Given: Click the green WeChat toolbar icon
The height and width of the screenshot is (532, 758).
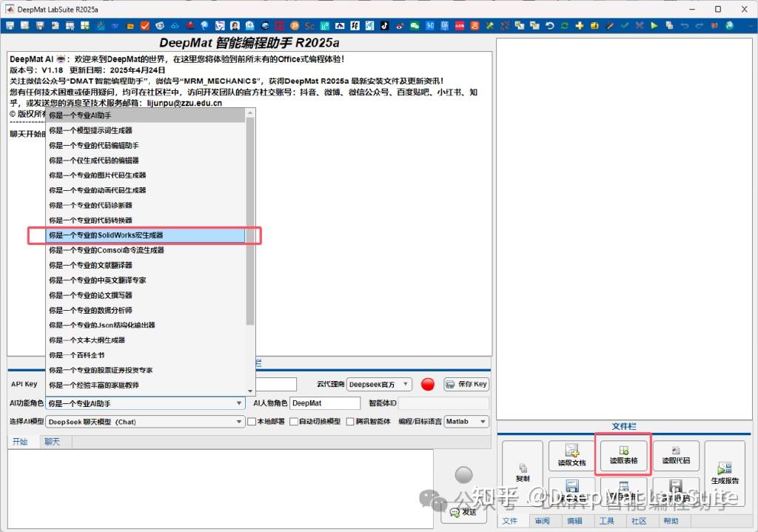Looking at the screenshot, I should tap(415, 26).
